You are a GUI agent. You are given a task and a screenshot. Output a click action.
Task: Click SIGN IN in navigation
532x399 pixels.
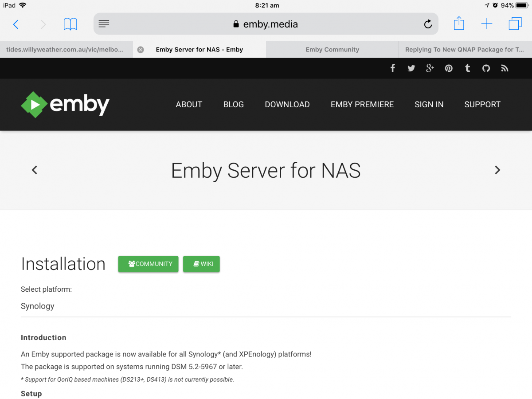(429, 105)
